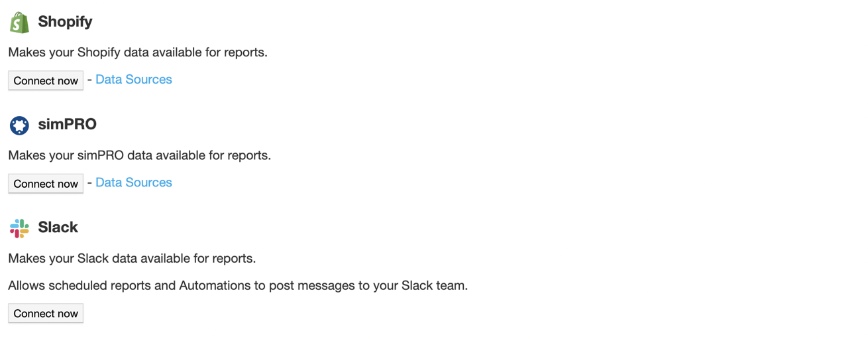
Task: Click the simPRO data description sentence
Action: coord(139,156)
